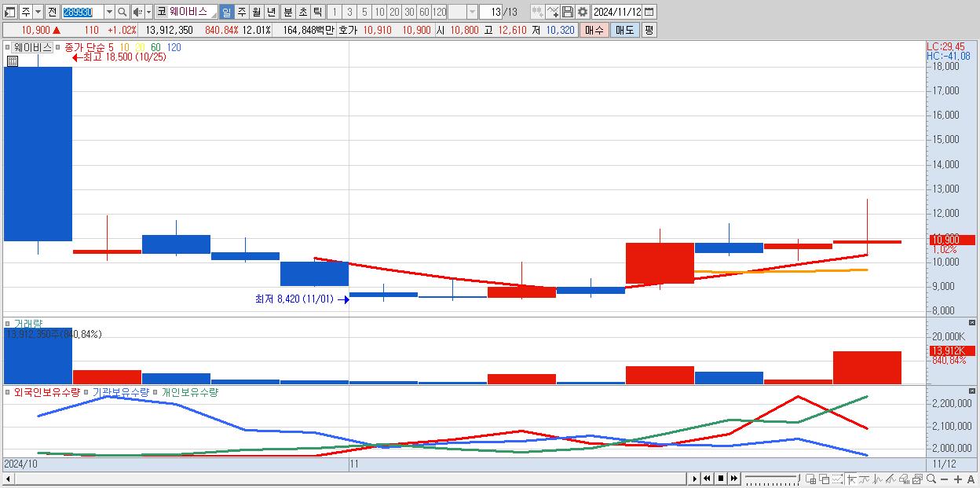Click the minus zoom out icon

(945, 479)
